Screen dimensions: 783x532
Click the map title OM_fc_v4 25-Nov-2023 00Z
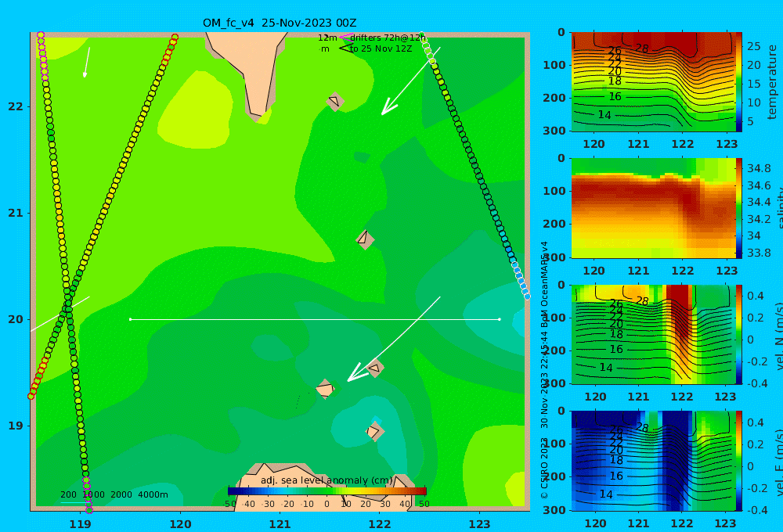pos(280,23)
